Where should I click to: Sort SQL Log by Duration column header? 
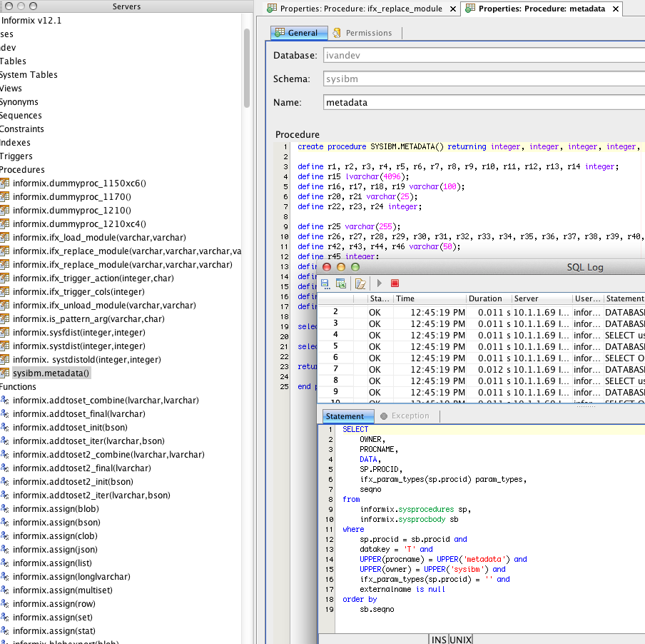tap(484, 298)
